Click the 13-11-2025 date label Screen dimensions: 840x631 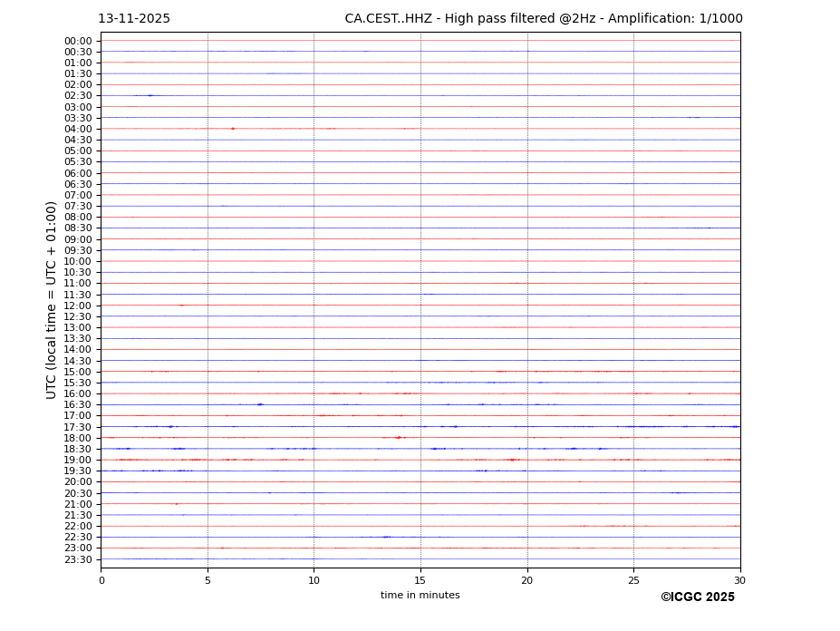tap(134, 19)
